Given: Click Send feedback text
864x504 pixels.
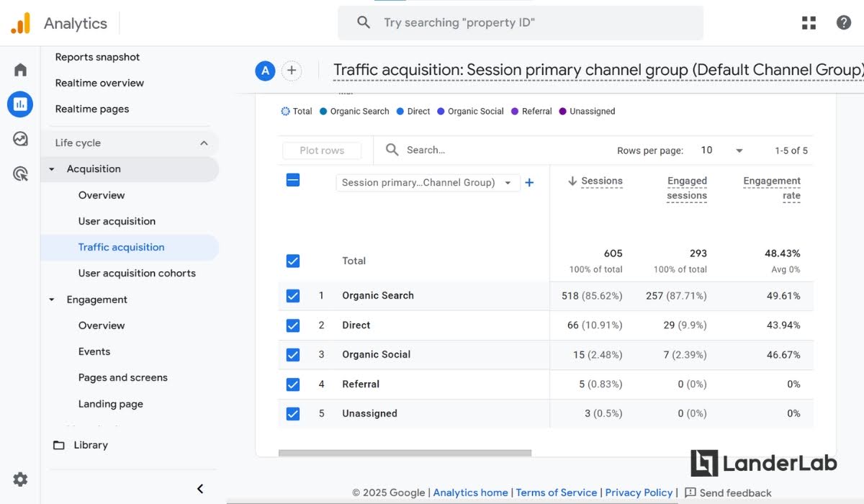Looking at the screenshot, I should (x=735, y=492).
